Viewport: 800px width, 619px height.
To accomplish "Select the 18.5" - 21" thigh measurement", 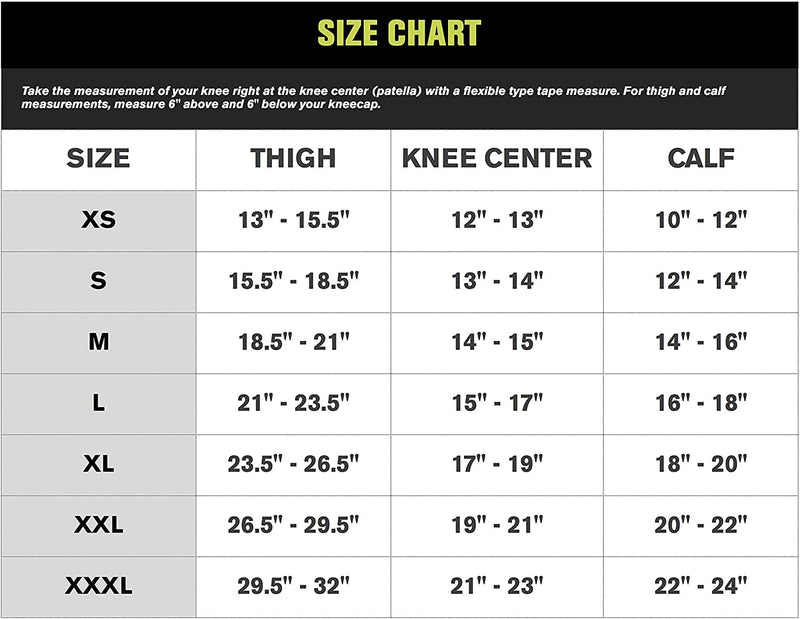I will (x=293, y=342).
